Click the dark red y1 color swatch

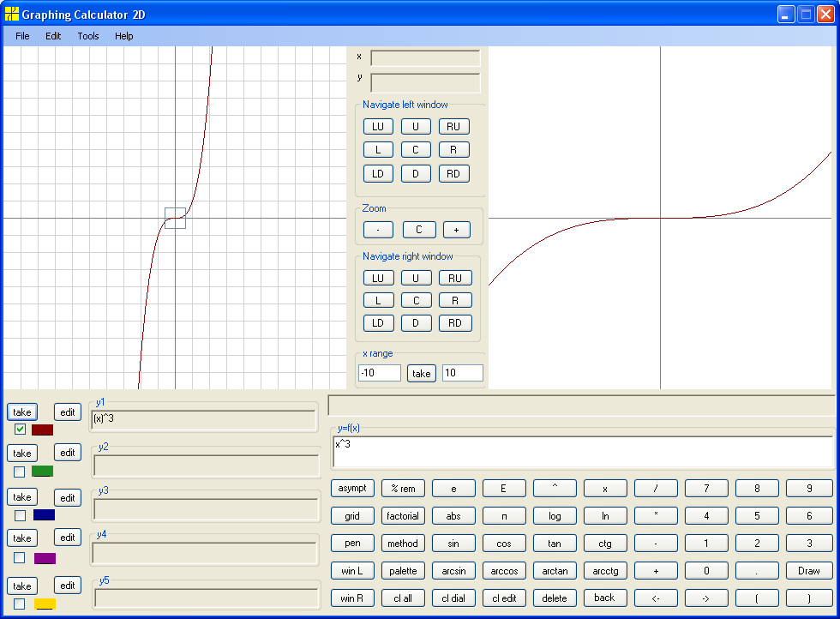(42, 430)
